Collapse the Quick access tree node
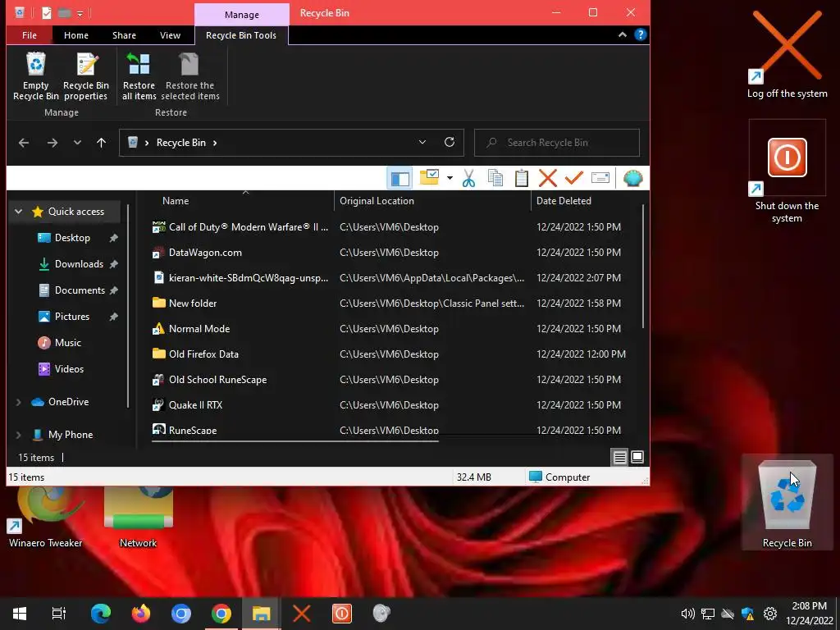840x630 pixels. pos(18,212)
